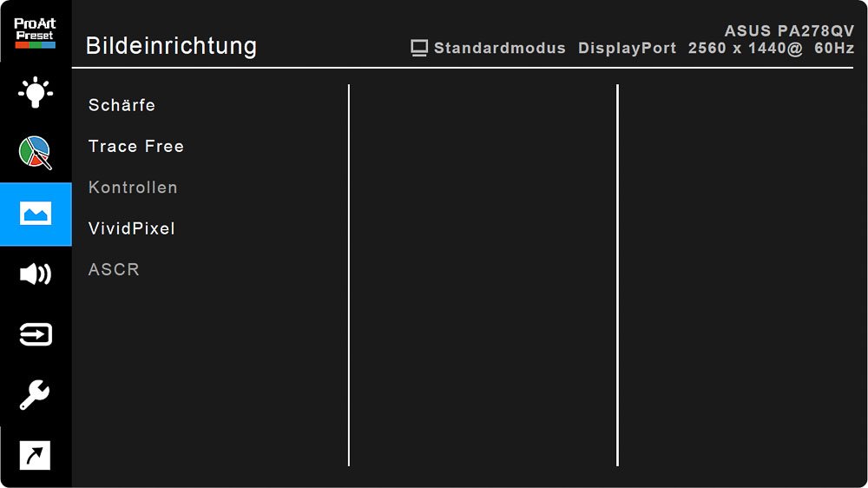The width and height of the screenshot is (868, 488).
Task: Select the ASCR menu item
Action: coord(114,269)
